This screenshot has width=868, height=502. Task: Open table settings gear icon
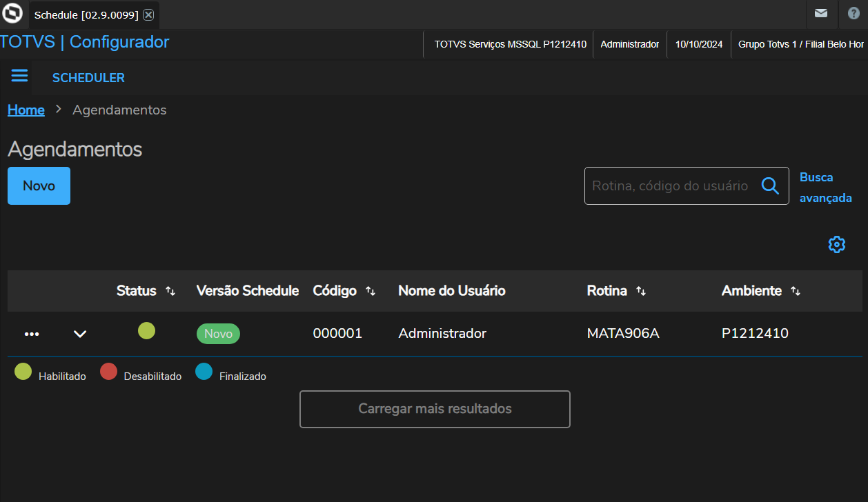[x=837, y=244]
